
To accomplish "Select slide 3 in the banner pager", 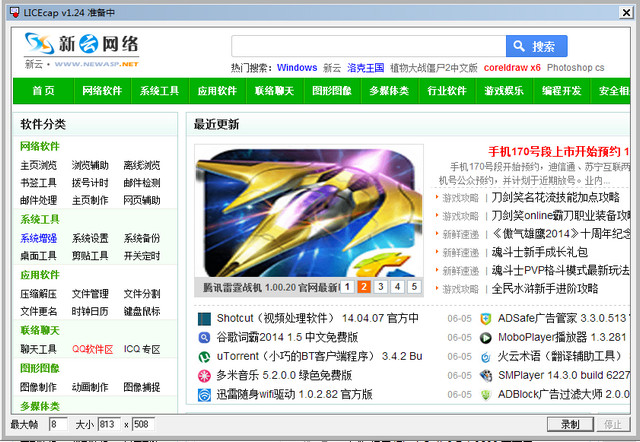I will tap(380, 287).
